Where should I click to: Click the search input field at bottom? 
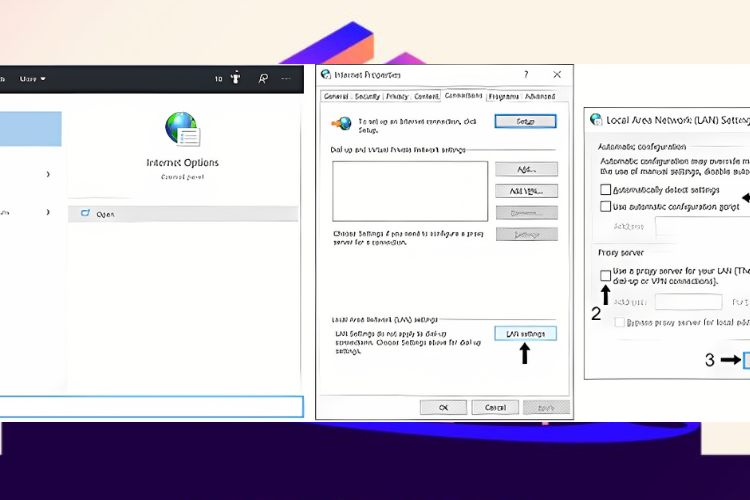coord(151,407)
